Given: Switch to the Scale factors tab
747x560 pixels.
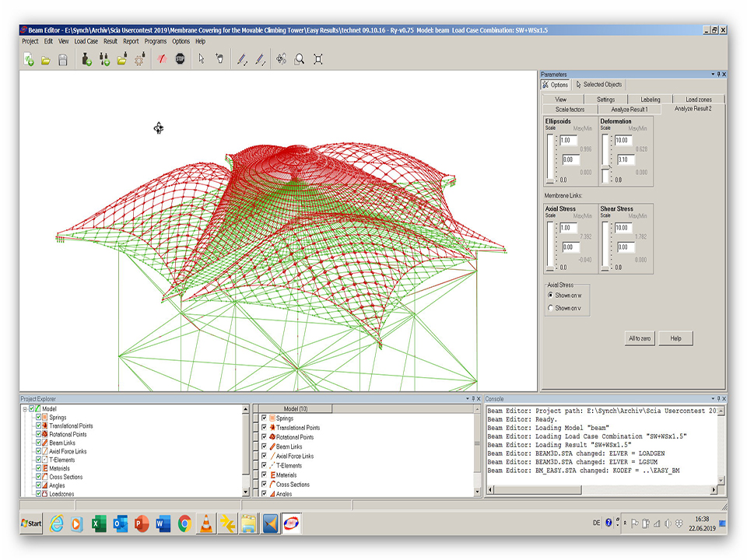Looking at the screenshot, I should pyautogui.click(x=570, y=110).
